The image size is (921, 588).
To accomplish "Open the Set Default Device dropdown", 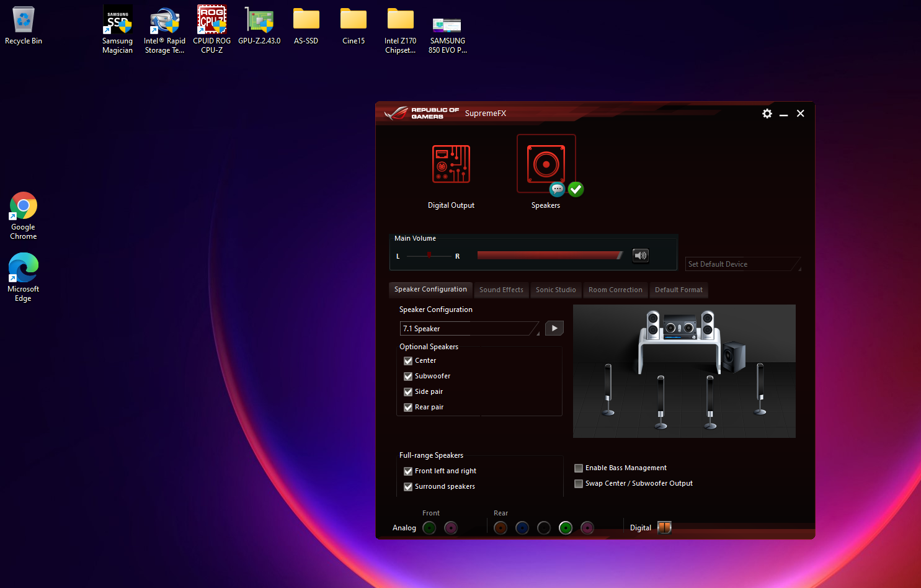I will [743, 264].
